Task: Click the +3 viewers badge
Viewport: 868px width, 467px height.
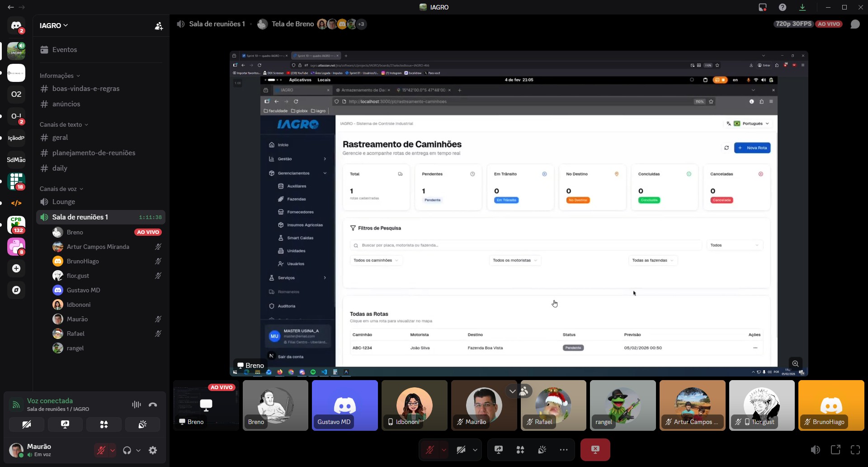Action: (361, 24)
